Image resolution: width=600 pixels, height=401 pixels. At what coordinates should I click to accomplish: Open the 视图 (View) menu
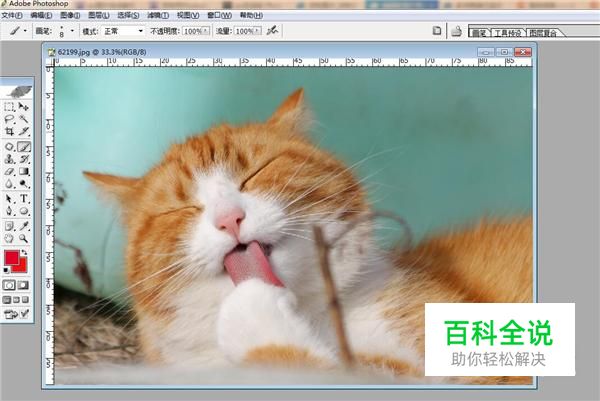click(188, 16)
